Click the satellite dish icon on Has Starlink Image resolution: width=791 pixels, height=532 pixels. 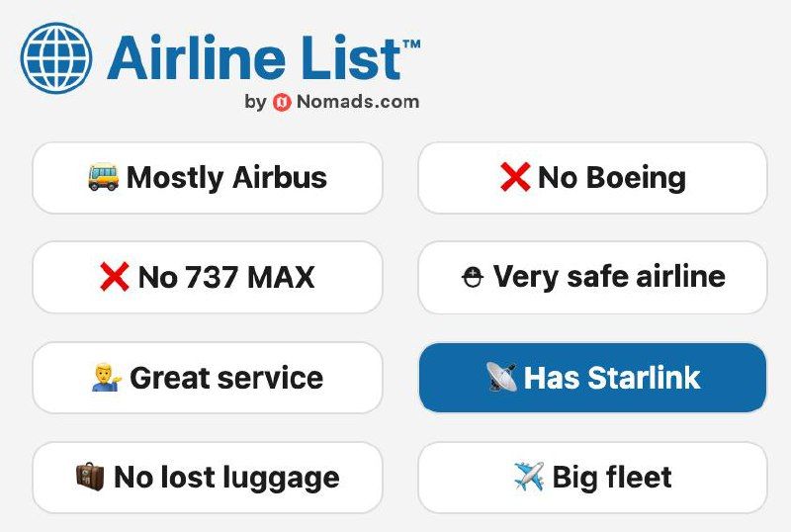(x=501, y=377)
